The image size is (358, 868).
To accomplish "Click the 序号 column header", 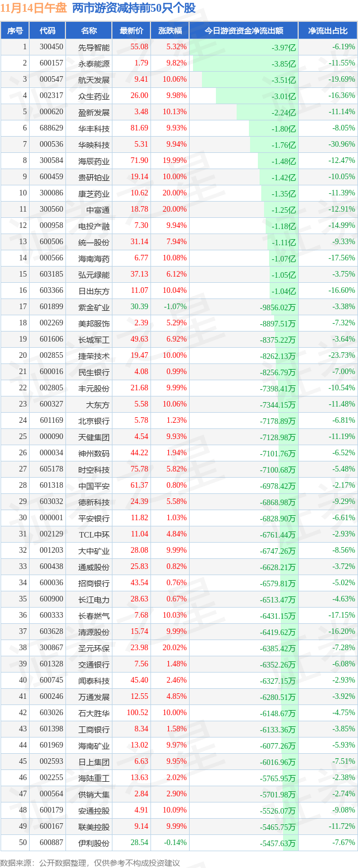I will (x=15, y=31).
